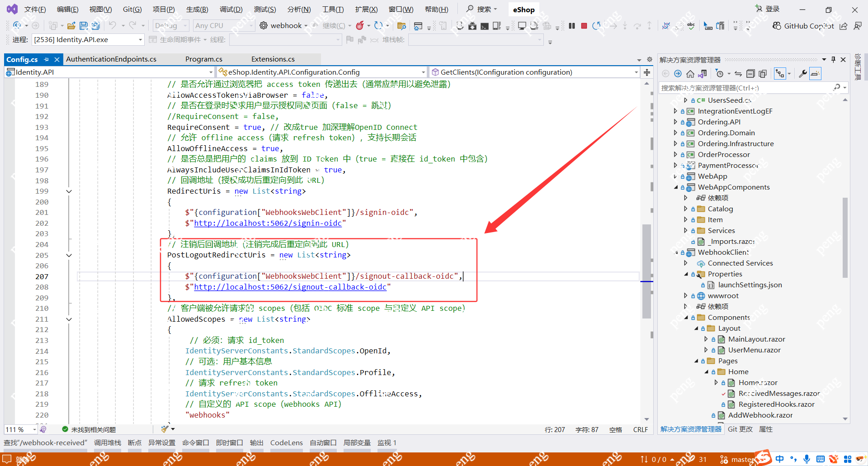The image size is (868, 466).
Task: Open the 调试(D) menu
Action: point(231,9)
